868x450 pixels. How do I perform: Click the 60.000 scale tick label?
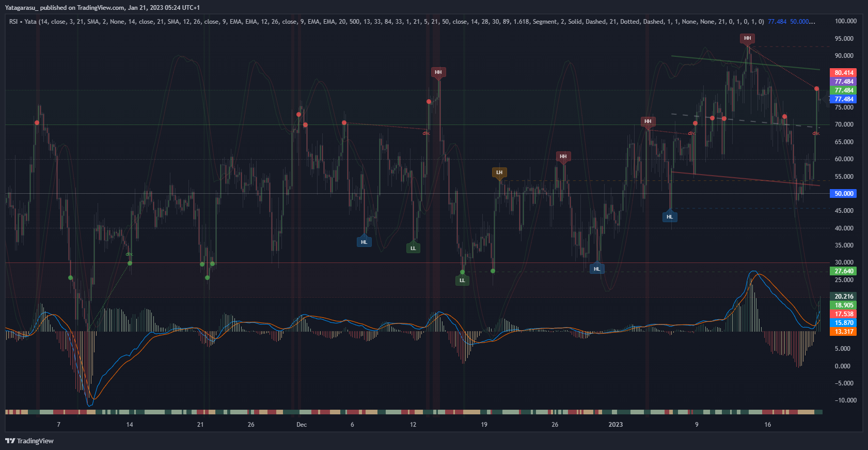point(844,159)
